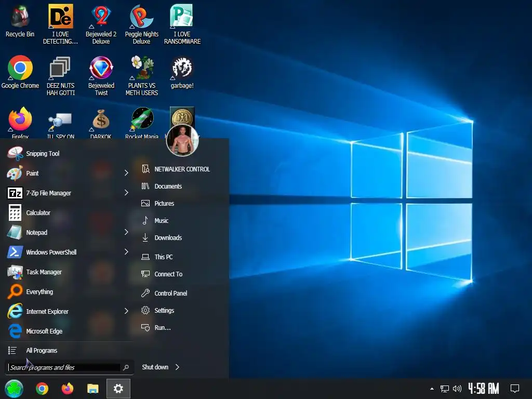Expand Windows PowerShell submenu arrow
Image resolution: width=532 pixels, height=399 pixels.
(x=126, y=251)
